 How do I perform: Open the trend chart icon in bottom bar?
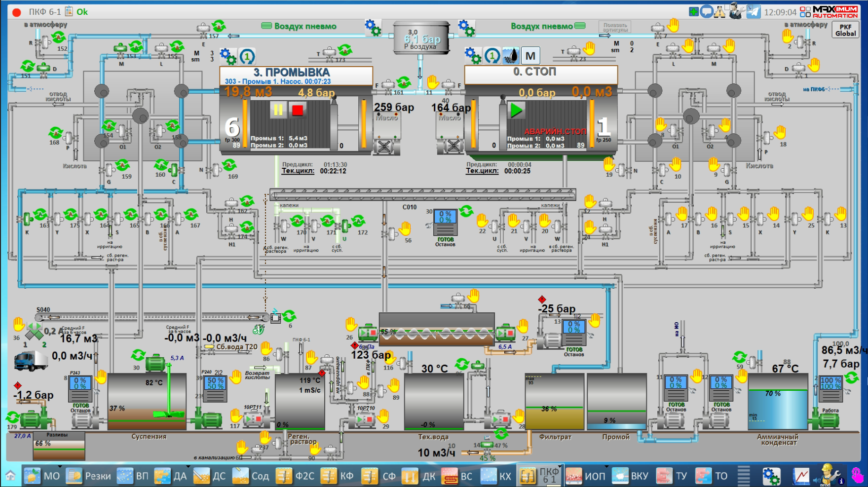[x=801, y=476]
